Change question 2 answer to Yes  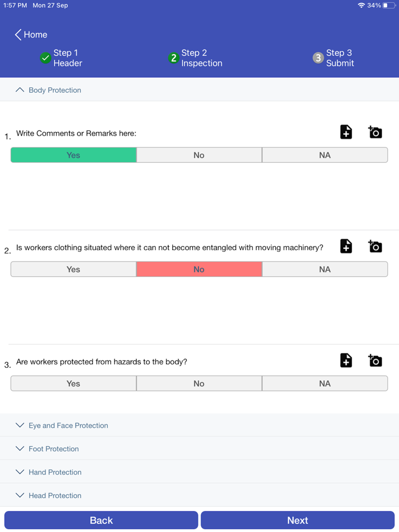[73, 269]
